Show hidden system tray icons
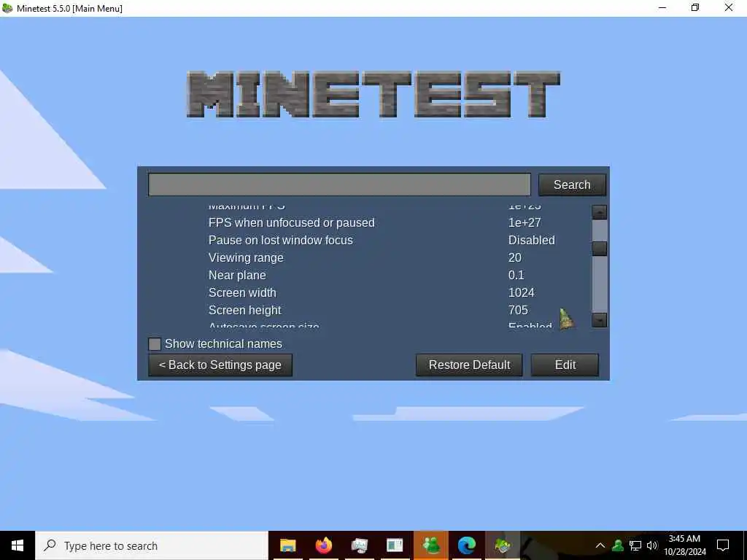 (600, 545)
